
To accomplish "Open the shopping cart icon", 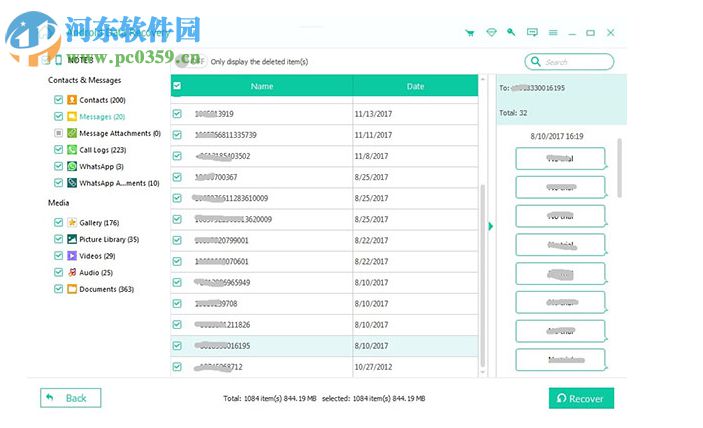I will point(470,33).
